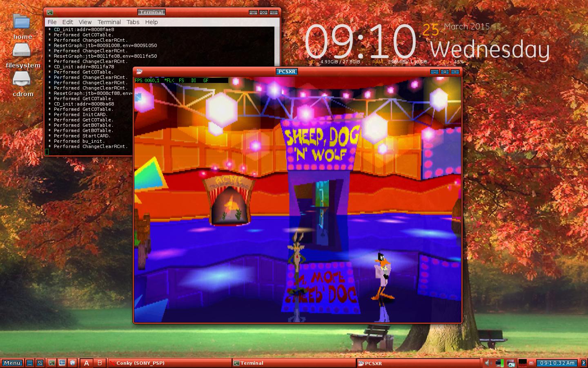Click the window switcher taskbar icon

pos(40,363)
